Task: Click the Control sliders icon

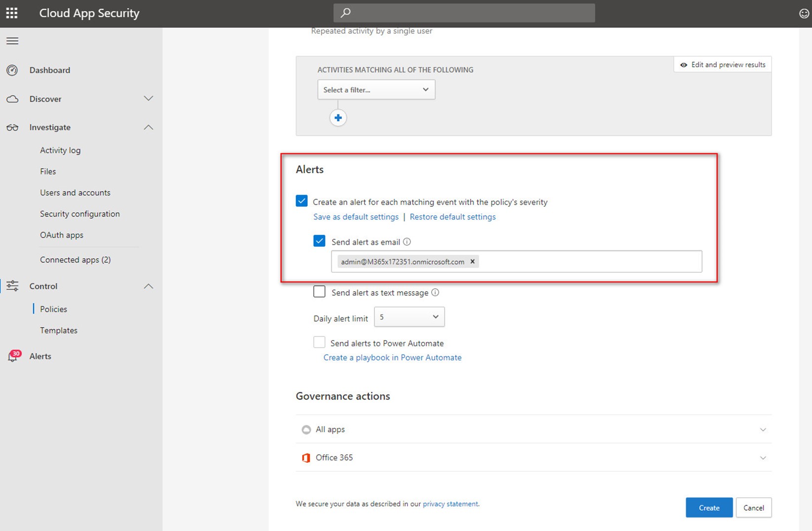Action: [x=12, y=286]
